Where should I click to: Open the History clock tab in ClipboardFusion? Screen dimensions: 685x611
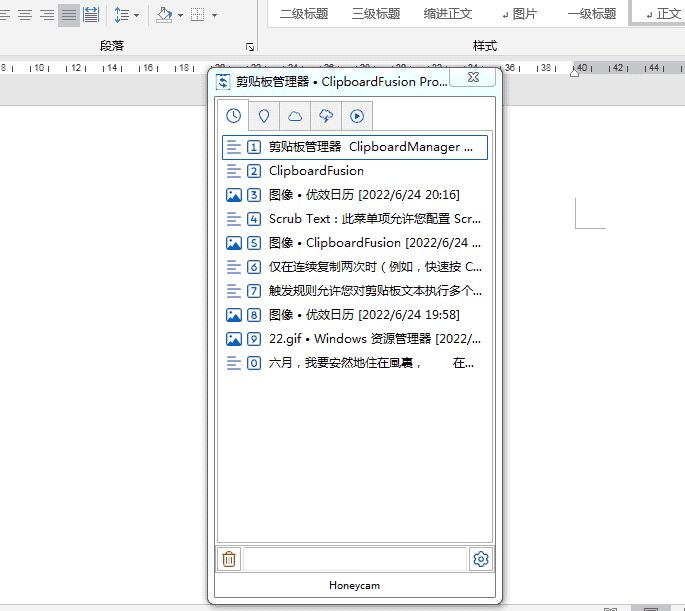coord(233,116)
